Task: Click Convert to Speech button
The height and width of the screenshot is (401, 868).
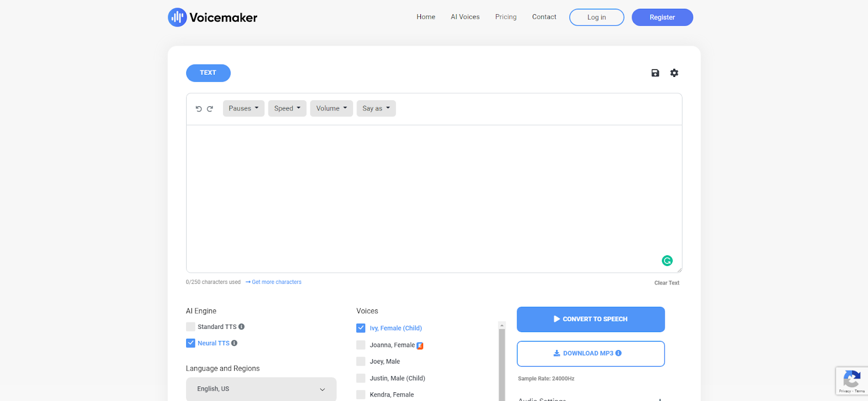Action: pos(591,319)
